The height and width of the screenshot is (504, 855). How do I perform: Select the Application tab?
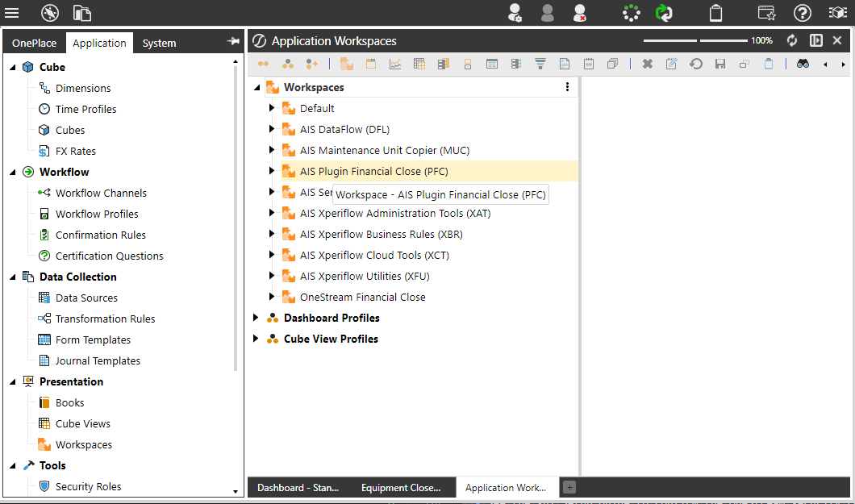click(x=99, y=43)
